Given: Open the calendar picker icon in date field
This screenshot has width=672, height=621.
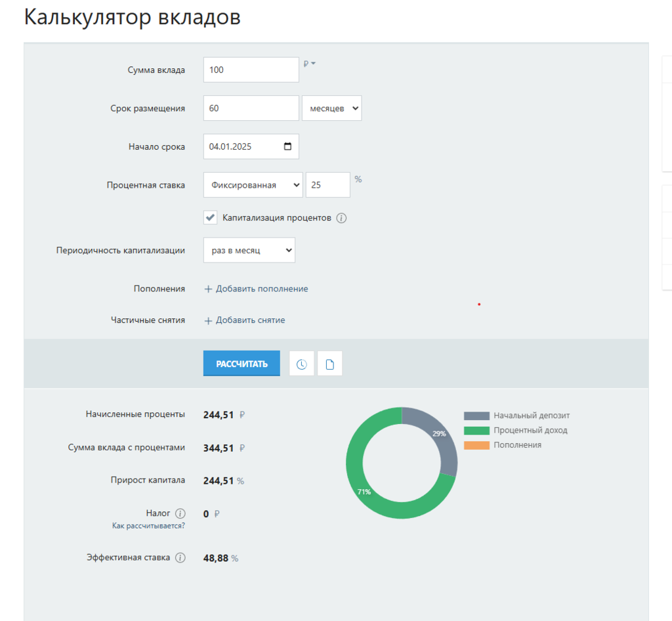Looking at the screenshot, I should (287, 146).
